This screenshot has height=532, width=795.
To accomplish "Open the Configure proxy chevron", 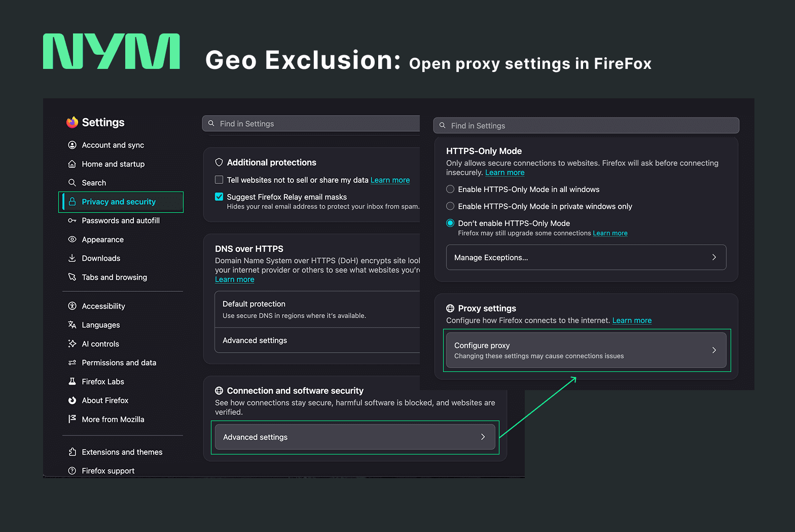I will pos(714,350).
